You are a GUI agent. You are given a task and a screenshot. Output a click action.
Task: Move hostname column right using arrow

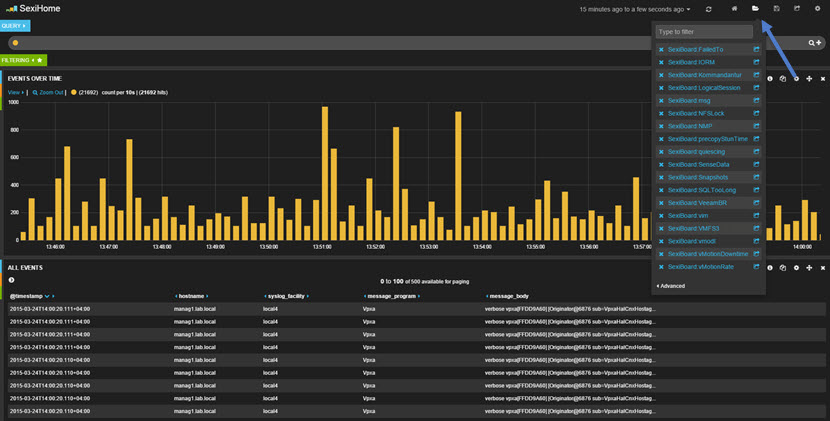pyautogui.click(x=207, y=297)
